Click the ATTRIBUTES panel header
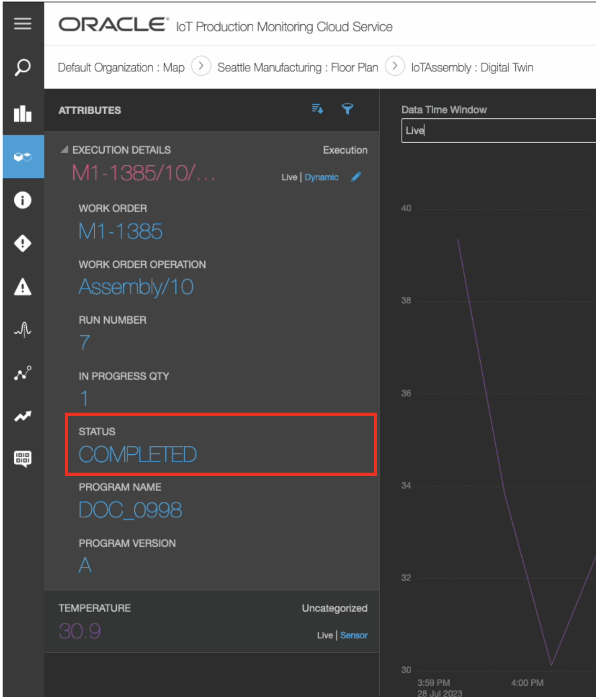Screen dimensions: 597x700 point(89,110)
